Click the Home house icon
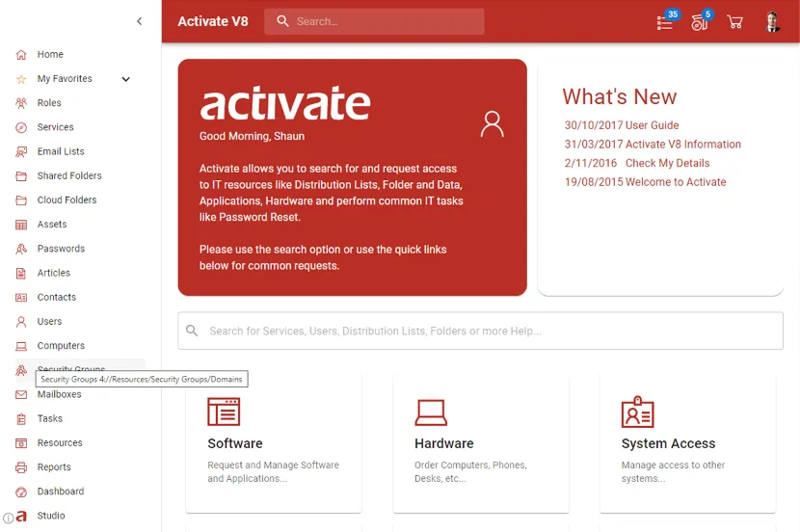 pos(21,55)
